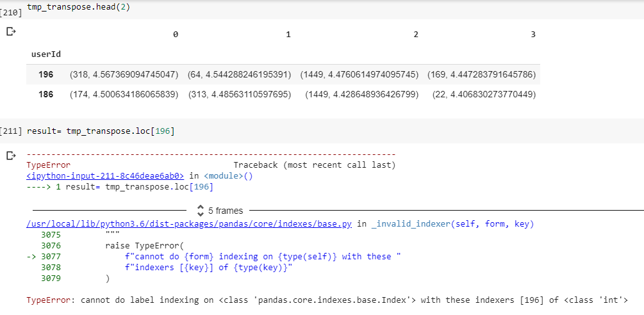Click the final TypeError cannot do label indexing message
Image resolution: width=644 pixels, height=315 pixels.
pyautogui.click(x=327, y=300)
